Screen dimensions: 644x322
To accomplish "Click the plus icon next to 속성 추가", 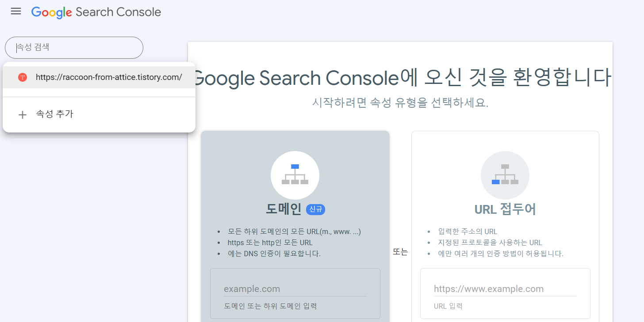I will (x=22, y=115).
